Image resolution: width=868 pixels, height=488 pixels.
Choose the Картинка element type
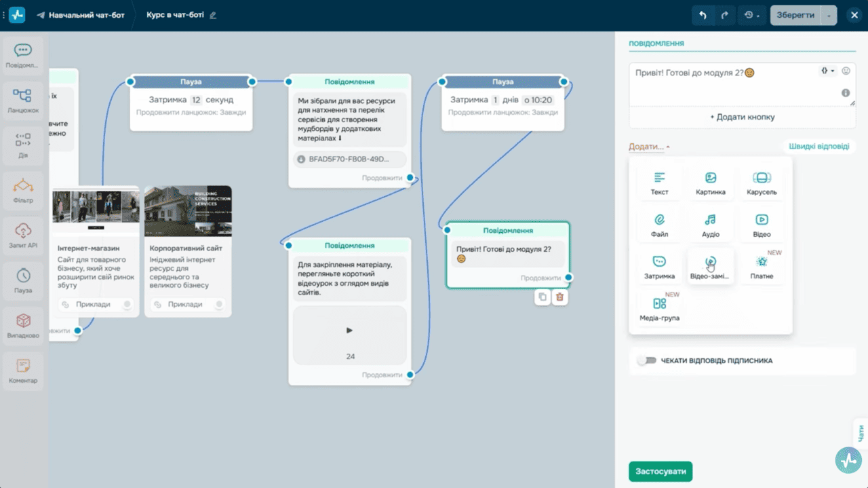[x=710, y=183]
